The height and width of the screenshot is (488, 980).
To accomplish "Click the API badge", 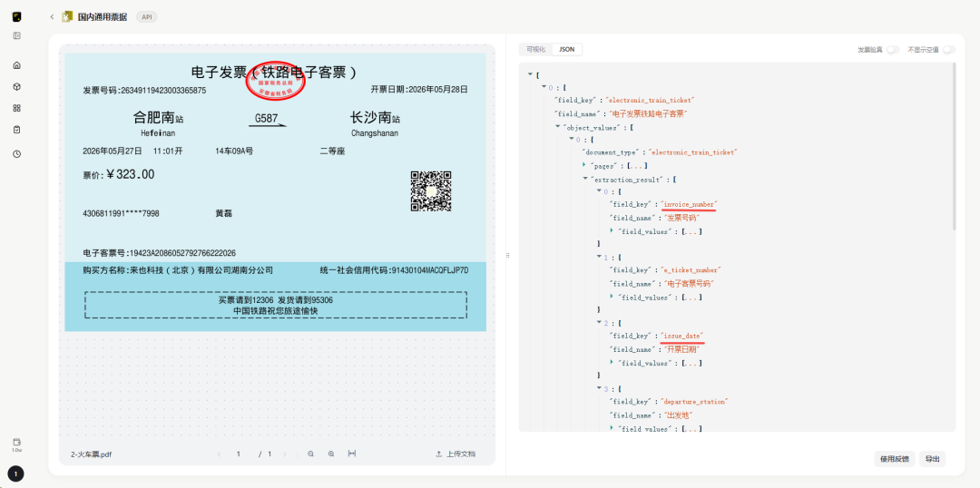I will click(x=146, y=17).
